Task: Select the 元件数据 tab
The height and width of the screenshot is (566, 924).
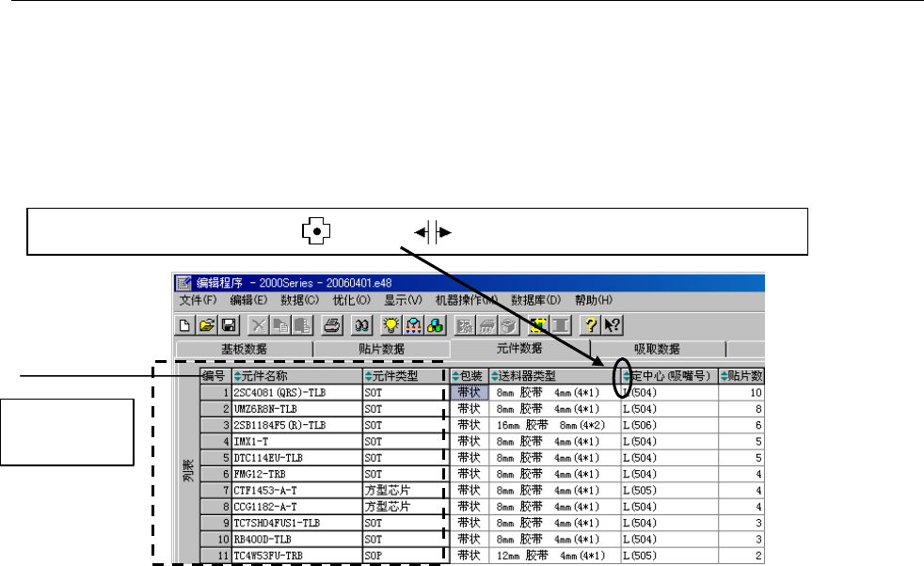Action: click(519, 348)
